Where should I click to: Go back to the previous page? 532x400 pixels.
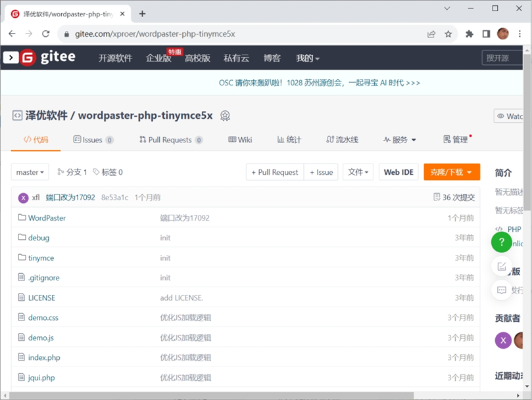click(x=12, y=33)
